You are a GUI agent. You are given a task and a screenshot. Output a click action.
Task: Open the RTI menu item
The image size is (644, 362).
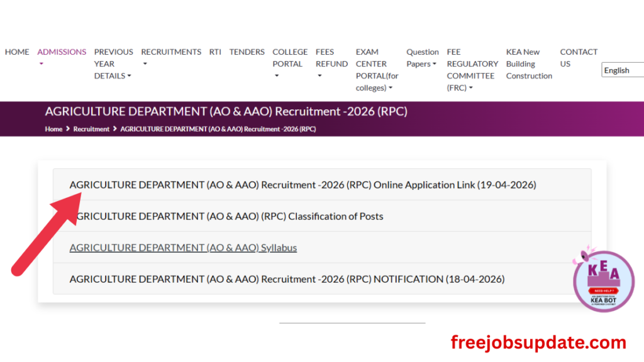[215, 52]
